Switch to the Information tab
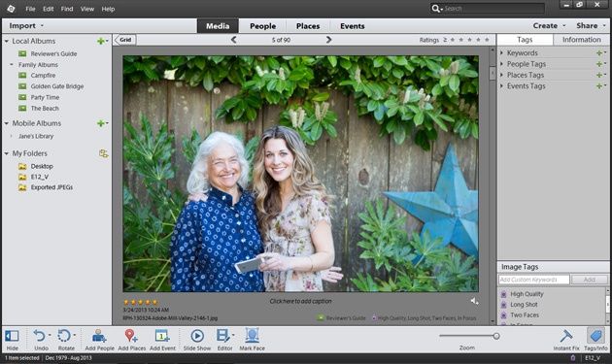 coord(581,40)
